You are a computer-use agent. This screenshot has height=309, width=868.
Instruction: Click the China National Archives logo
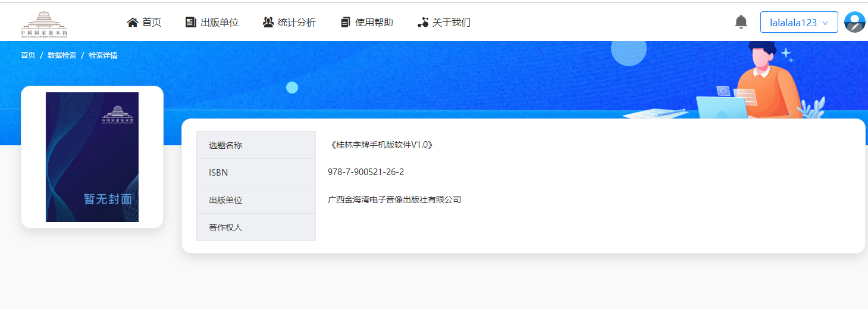coord(44,24)
